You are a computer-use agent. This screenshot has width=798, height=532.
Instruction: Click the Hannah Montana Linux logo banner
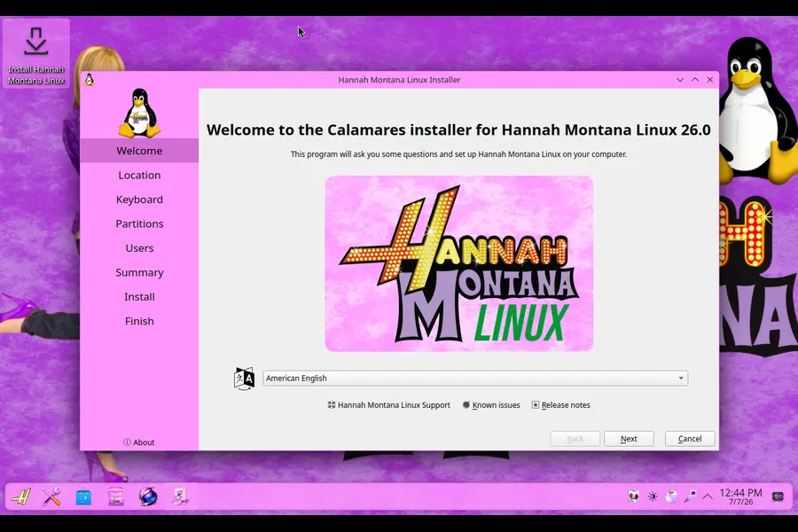459,263
